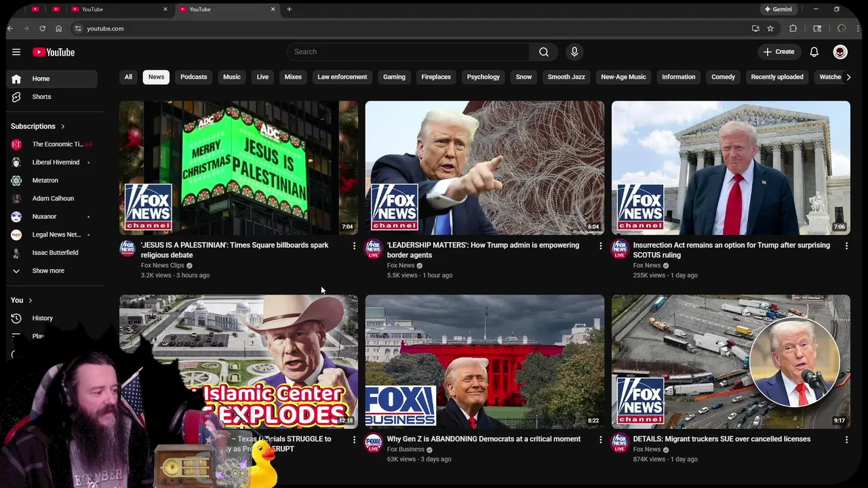Open Gemini button in Chrome title bar
The height and width of the screenshot is (488, 868).
pyautogui.click(x=778, y=9)
